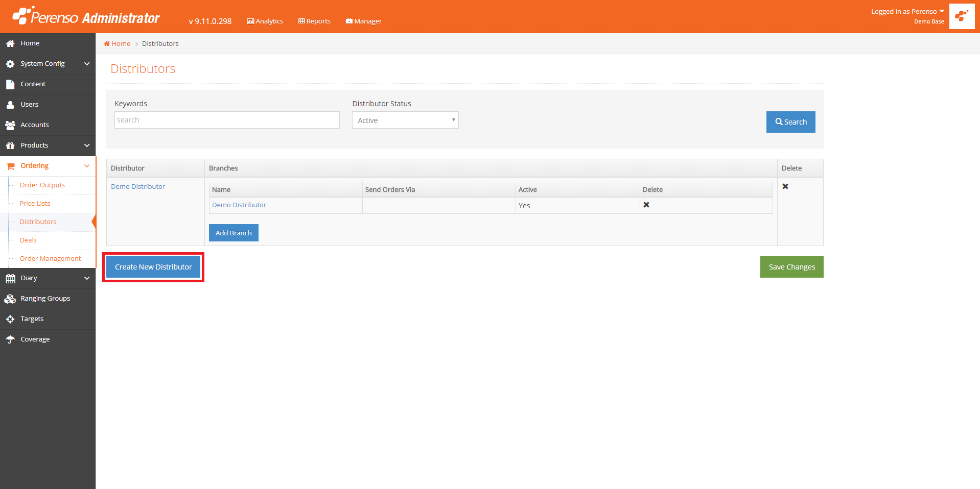Click the Keywords search input field
The image size is (980, 489).
(x=227, y=120)
